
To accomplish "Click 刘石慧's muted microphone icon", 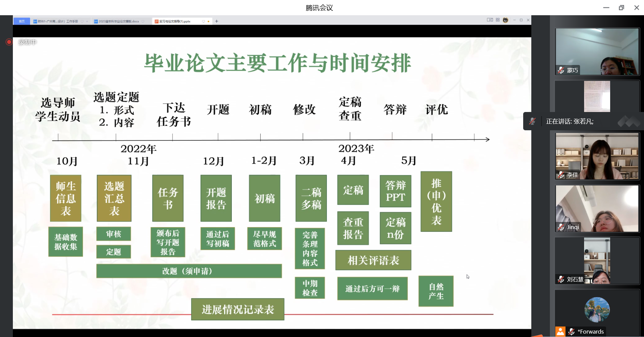I will 561,279.
